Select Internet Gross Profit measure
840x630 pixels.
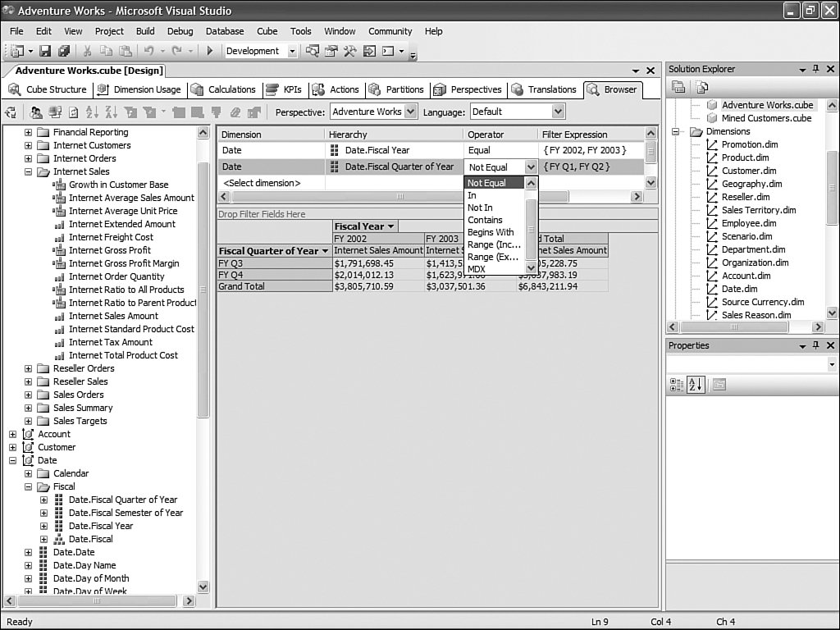tap(109, 250)
